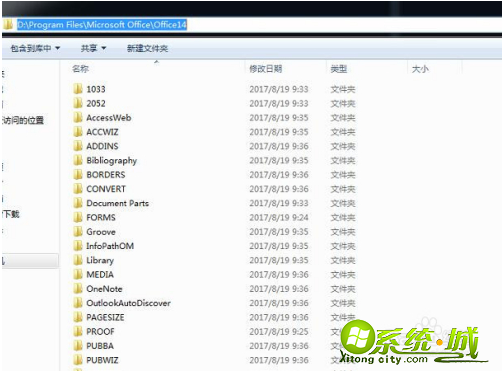Sort by 修改日期 column header
The image size is (503, 376).
pos(266,69)
